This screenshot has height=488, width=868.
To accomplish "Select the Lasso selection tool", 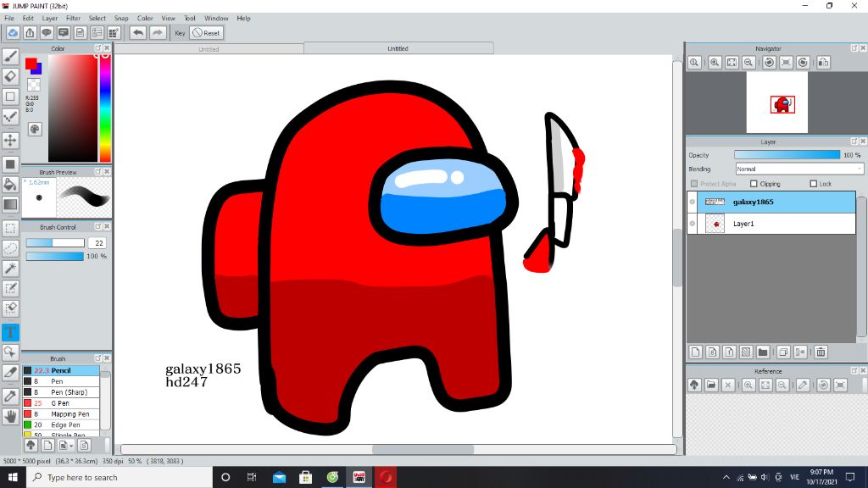I will click(x=10, y=248).
